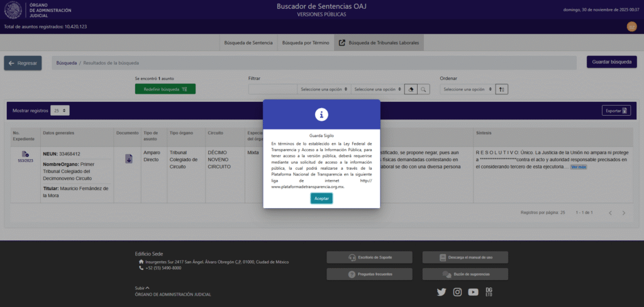Open Búsqueda de Tribunales Laborales tab
Viewport: 644px width, 307px height.
[x=379, y=43]
